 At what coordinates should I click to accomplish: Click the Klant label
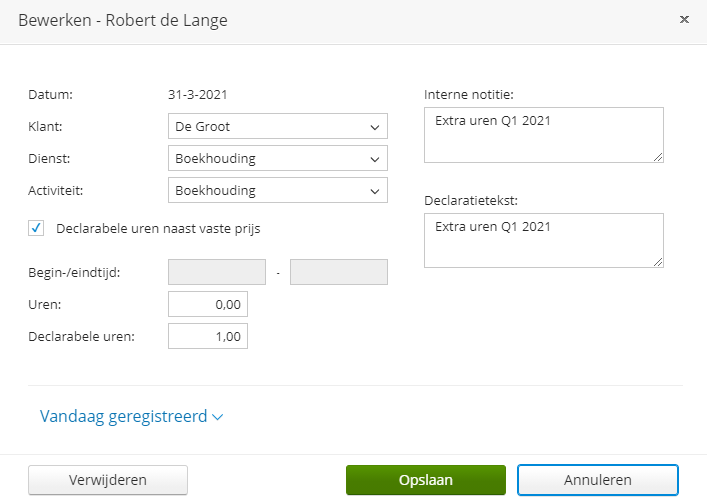[x=45, y=127]
